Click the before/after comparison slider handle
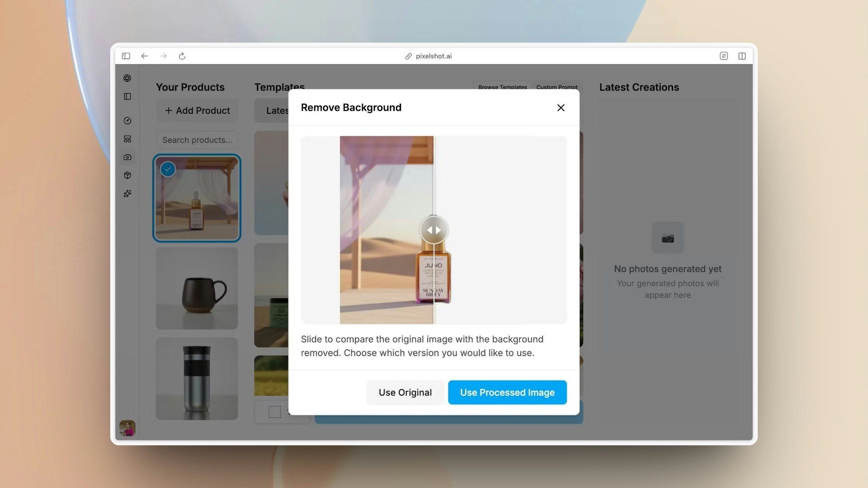This screenshot has height=488, width=868. [x=434, y=230]
